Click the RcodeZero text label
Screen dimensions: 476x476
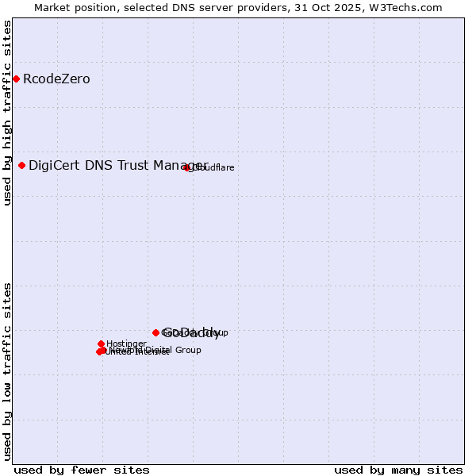click(56, 79)
